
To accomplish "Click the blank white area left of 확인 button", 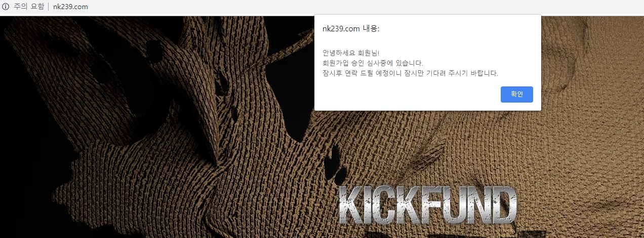I will click(405, 94).
